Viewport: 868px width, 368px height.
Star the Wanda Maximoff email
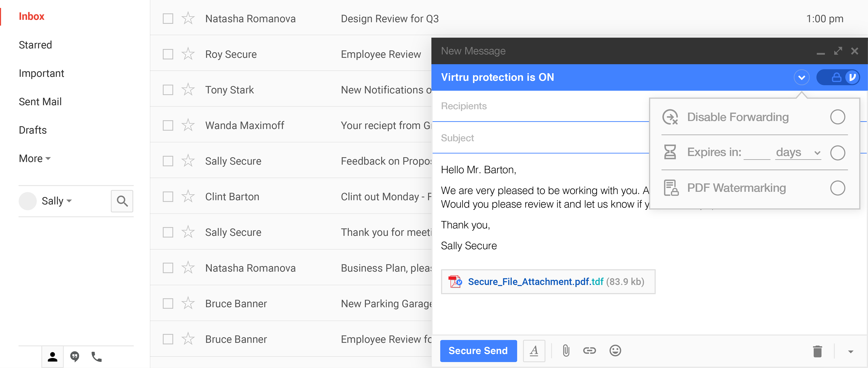(188, 125)
